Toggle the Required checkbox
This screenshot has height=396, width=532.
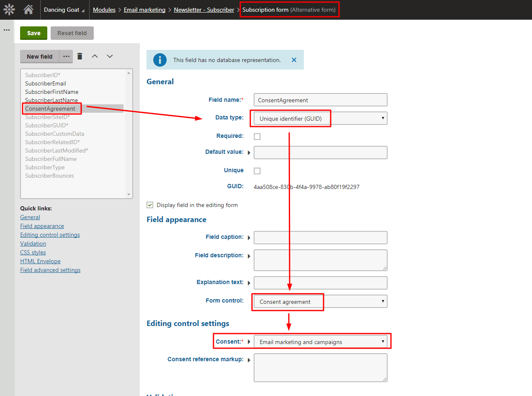coord(257,137)
